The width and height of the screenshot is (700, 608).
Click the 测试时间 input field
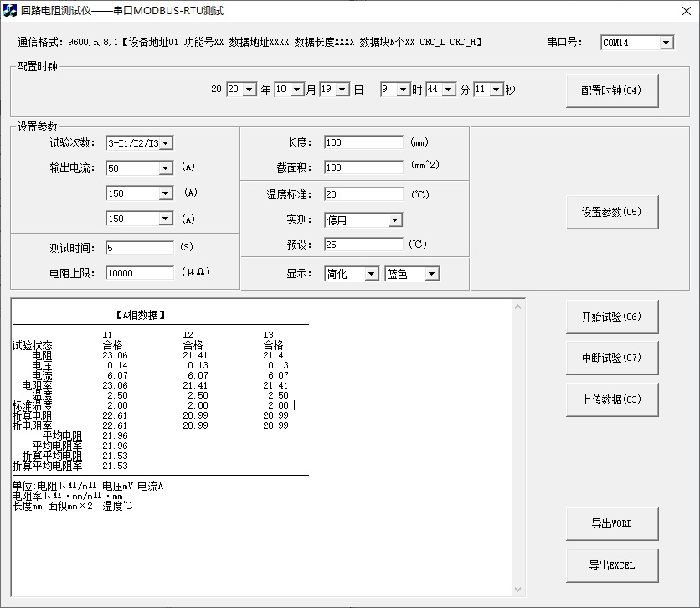[x=139, y=248]
